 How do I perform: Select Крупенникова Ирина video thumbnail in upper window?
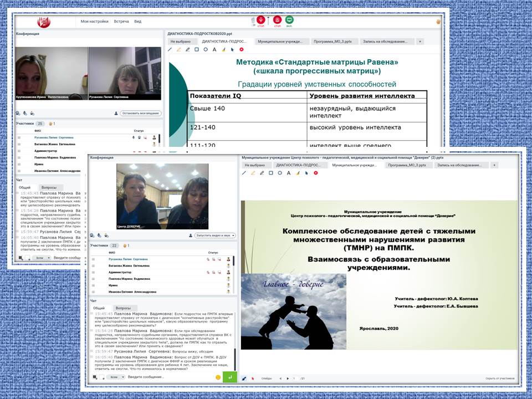[52, 73]
